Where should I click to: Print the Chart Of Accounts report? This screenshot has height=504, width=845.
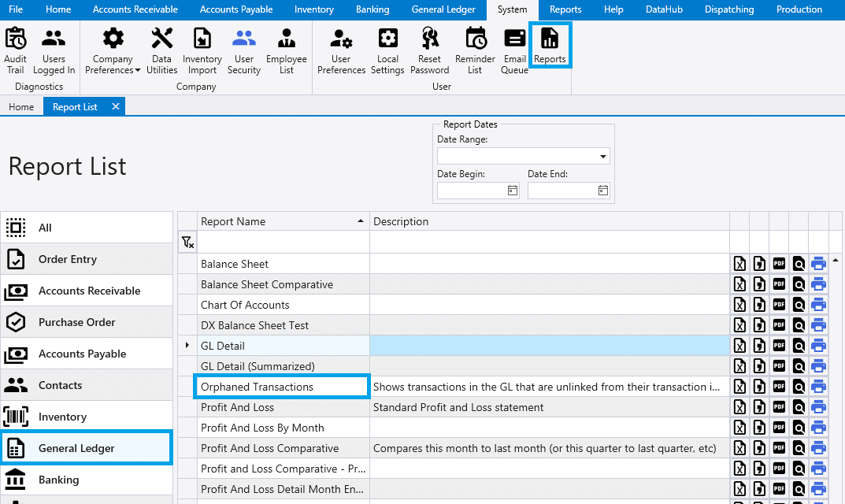coord(818,305)
